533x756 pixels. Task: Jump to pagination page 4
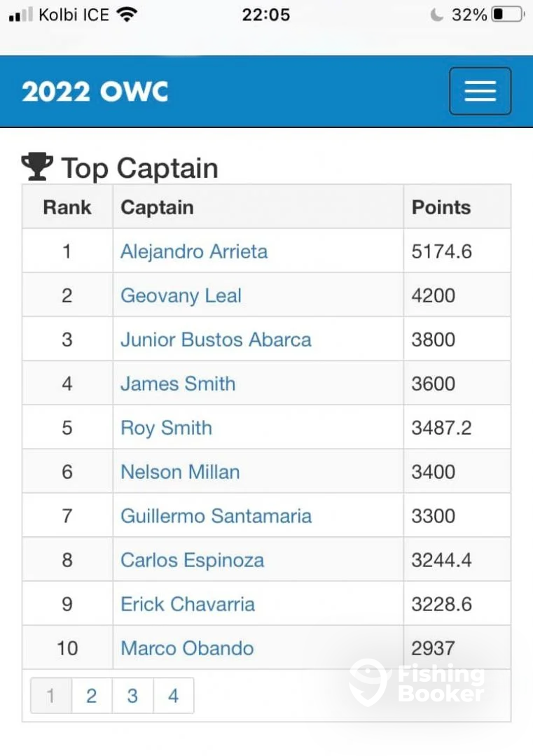tap(173, 696)
